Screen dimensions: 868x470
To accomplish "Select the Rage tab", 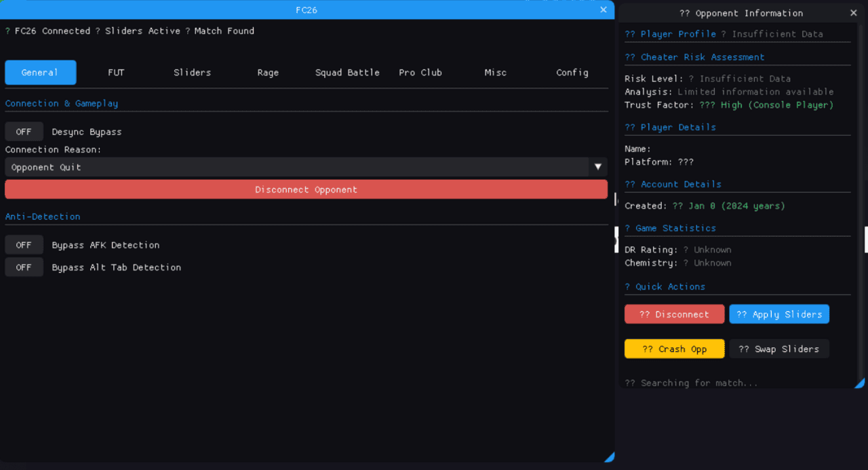I will click(268, 73).
